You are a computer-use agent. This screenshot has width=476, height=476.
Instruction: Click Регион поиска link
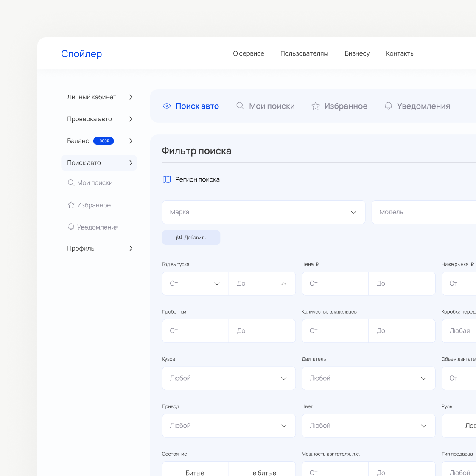click(198, 179)
